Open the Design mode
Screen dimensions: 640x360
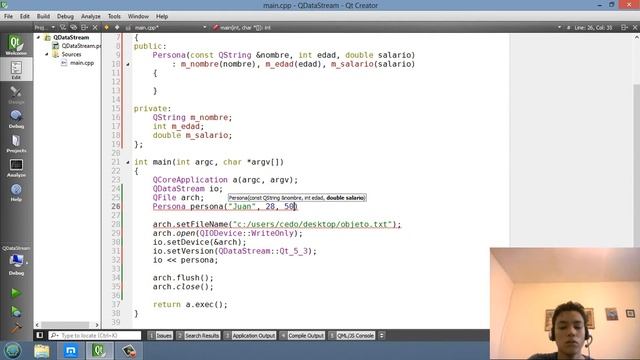16,94
